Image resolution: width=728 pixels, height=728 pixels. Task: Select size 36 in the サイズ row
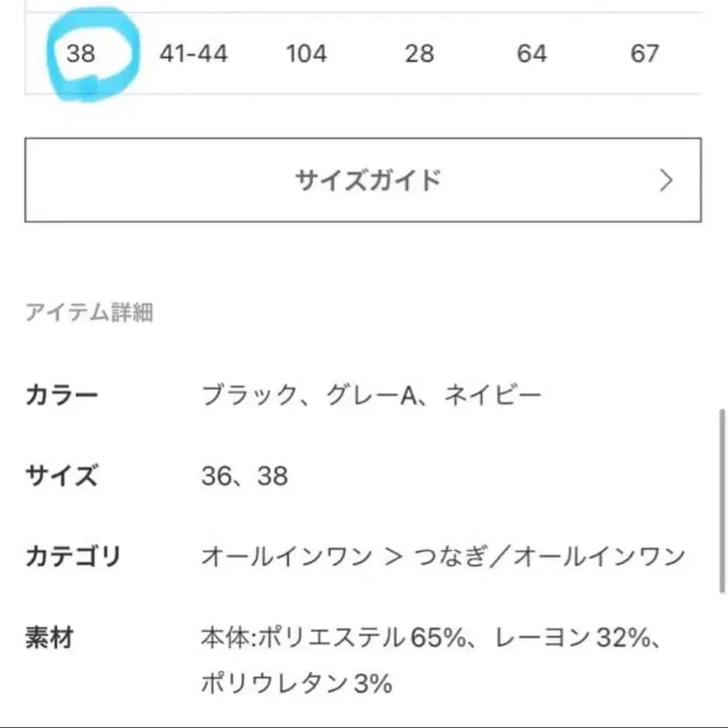point(218,477)
